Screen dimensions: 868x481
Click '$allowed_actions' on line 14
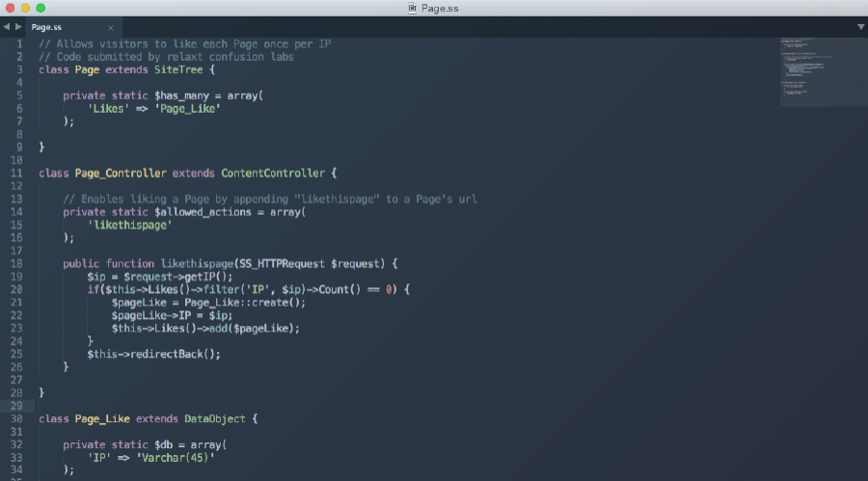click(x=203, y=212)
